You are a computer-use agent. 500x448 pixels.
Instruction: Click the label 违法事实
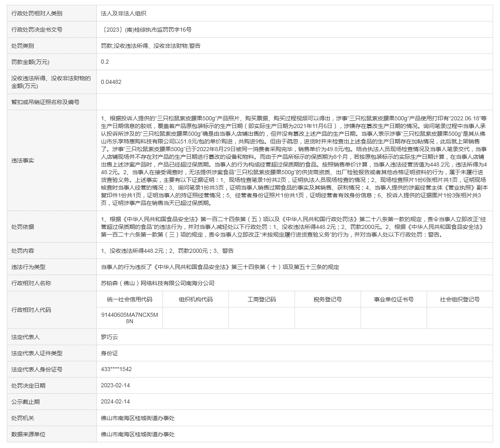(23, 160)
